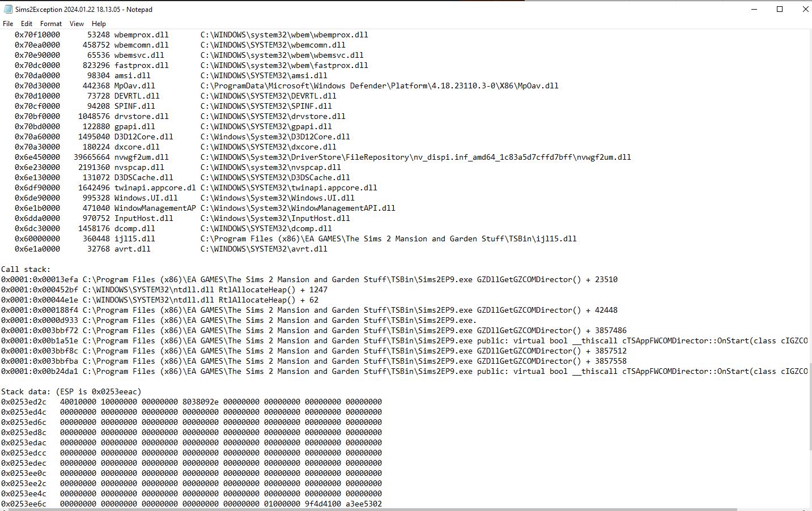This screenshot has width=812, height=511.
Task: Open the Edit menu
Action: coord(27,24)
